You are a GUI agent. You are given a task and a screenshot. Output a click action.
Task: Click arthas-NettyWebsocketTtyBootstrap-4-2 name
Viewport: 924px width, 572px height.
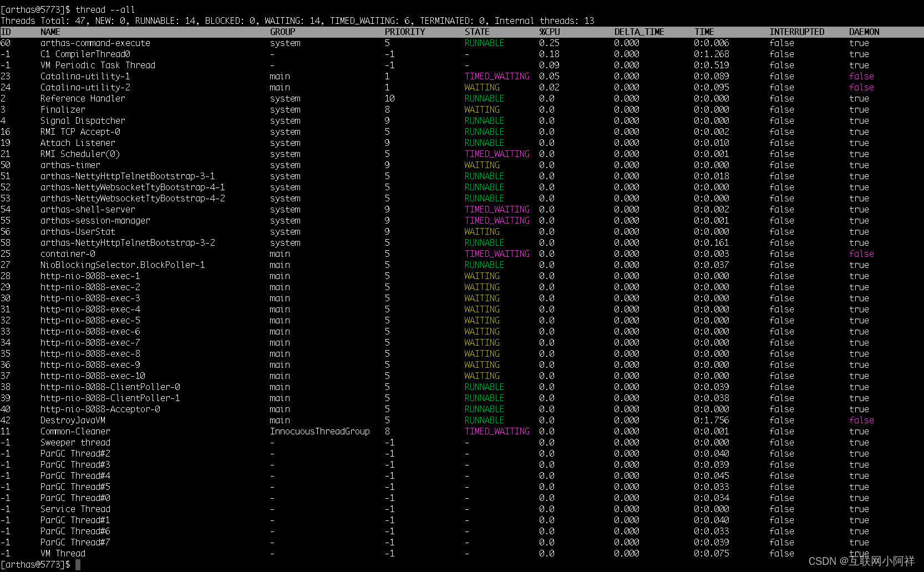pyautogui.click(x=133, y=198)
